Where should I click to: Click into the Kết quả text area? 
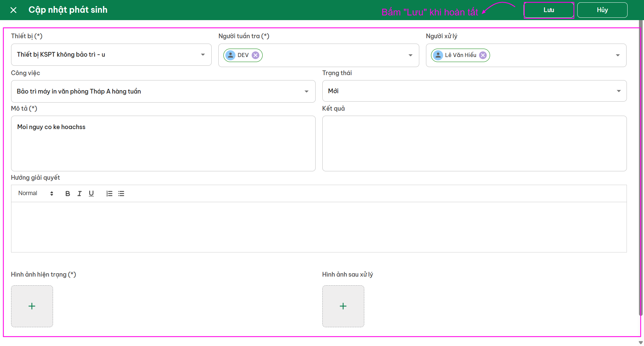point(474,143)
